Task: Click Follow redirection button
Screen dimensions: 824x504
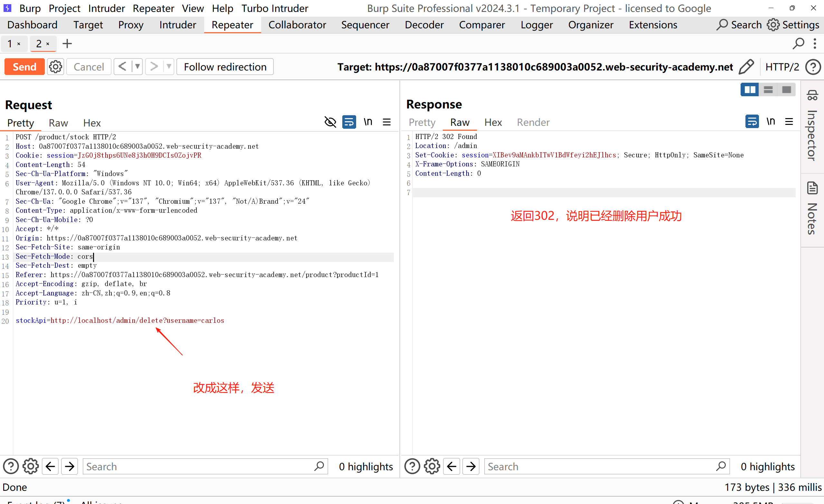Action: tap(225, 67)
